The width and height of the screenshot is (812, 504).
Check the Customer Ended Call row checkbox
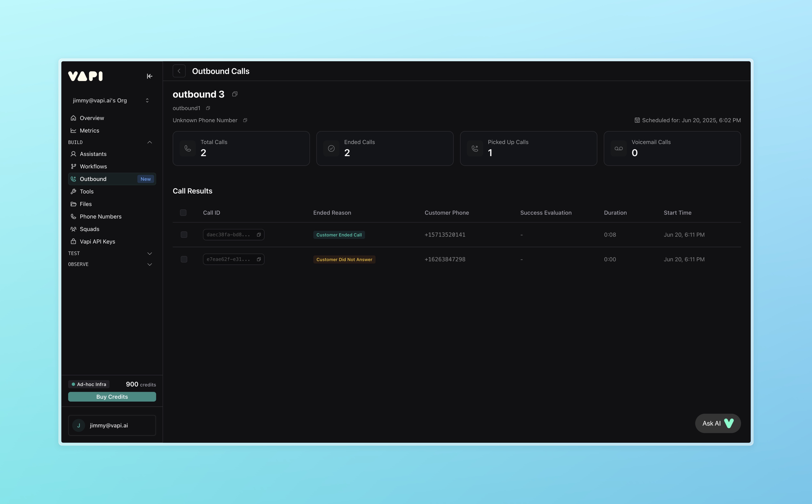point(184,235)
